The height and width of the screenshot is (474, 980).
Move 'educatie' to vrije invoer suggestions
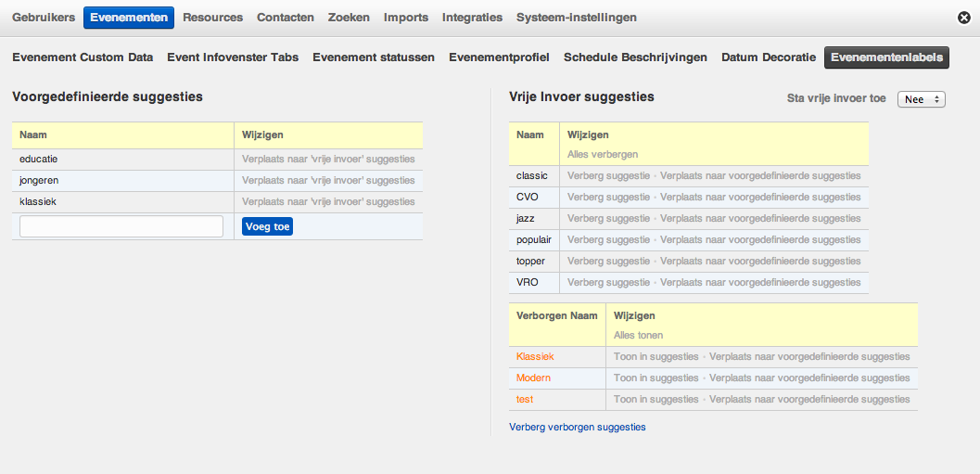(328, 160)
